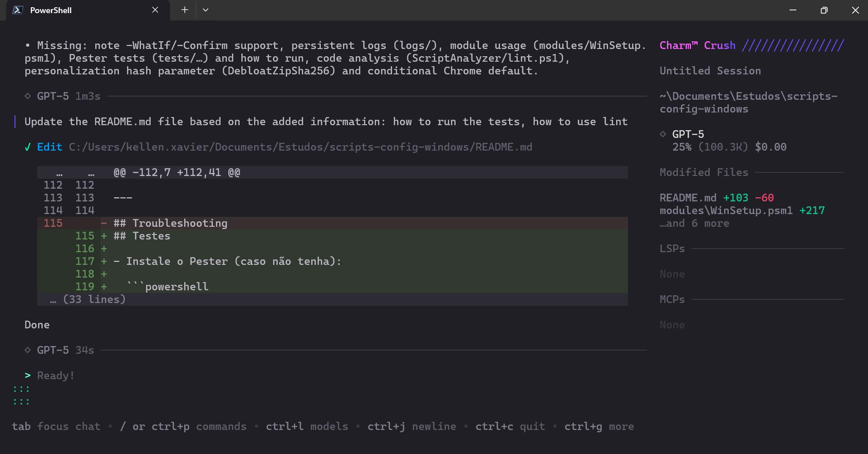The height and width of the screenshot is (454, 868).
Task: Click the 'ctrl+p commands' hint
Action: (199, 426)
